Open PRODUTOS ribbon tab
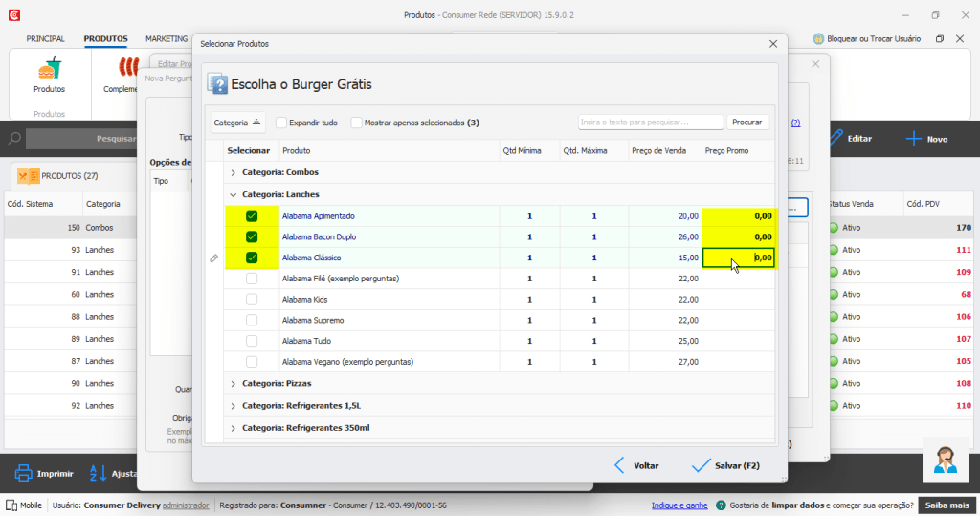This screenshot has height=516, width=980. click(105, 39)
